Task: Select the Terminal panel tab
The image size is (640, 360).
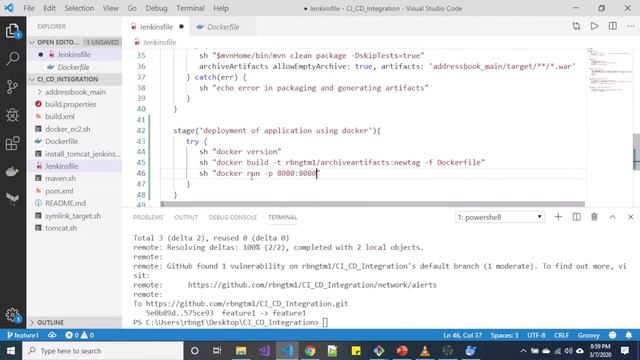Action: click(282, 218)
